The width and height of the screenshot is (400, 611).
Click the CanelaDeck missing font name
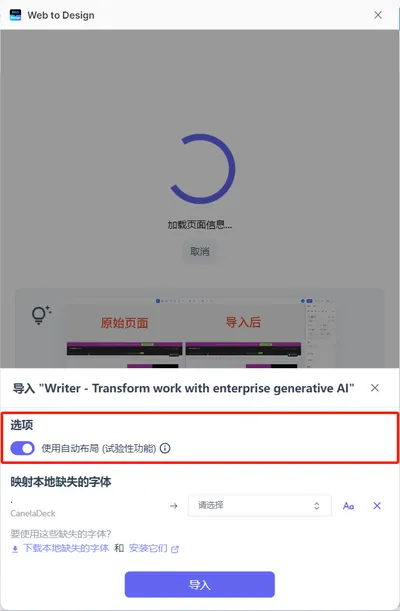33,514
